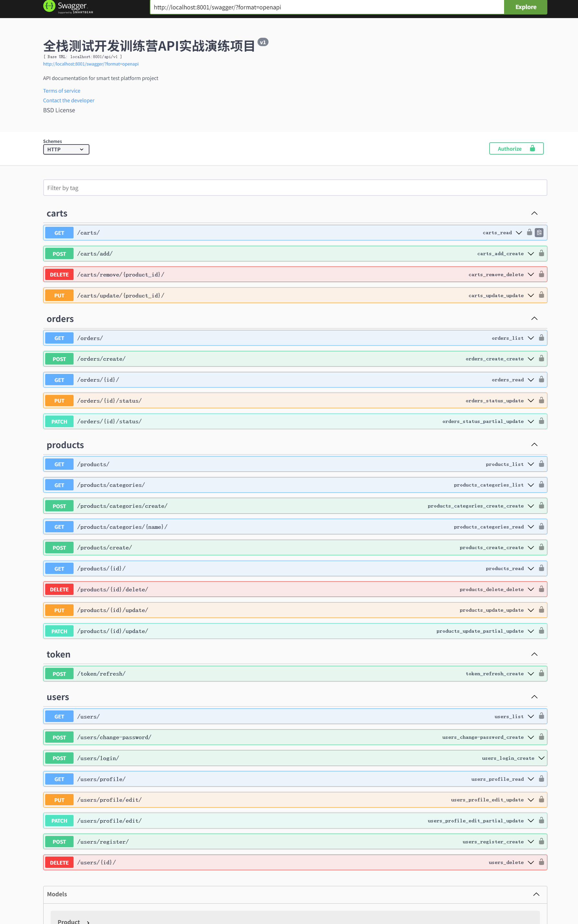Collapse the token section chevron

(534, 654)
